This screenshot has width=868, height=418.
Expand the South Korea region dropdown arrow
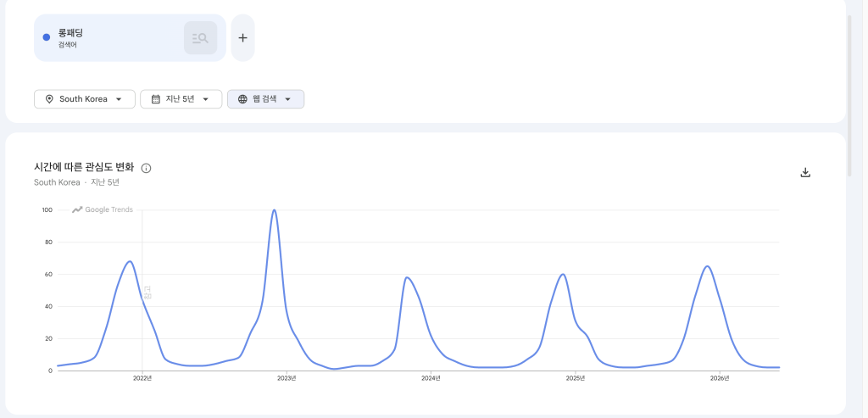point(119,100)
